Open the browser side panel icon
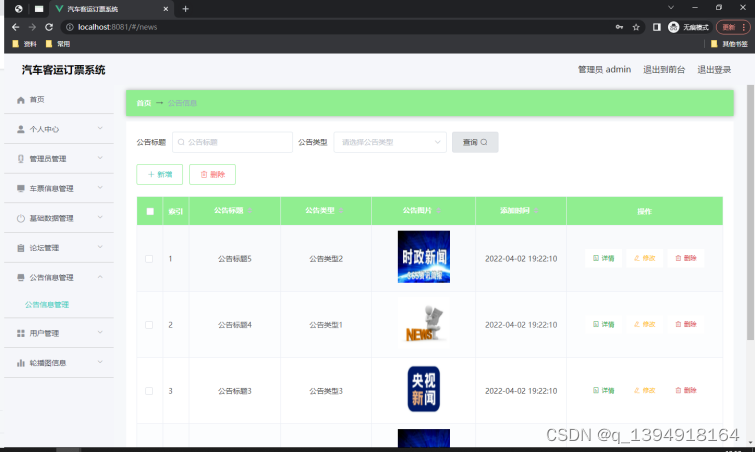This screenshot has height=453, width=755. tap(656, 27)
